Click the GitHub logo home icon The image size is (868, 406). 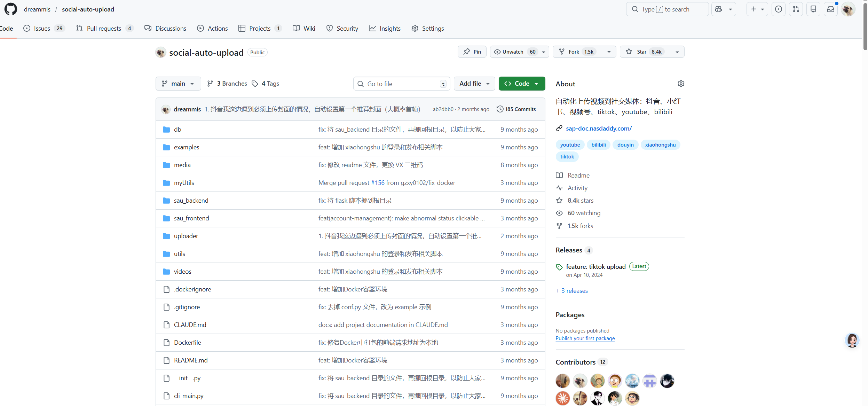click(11, 9)
